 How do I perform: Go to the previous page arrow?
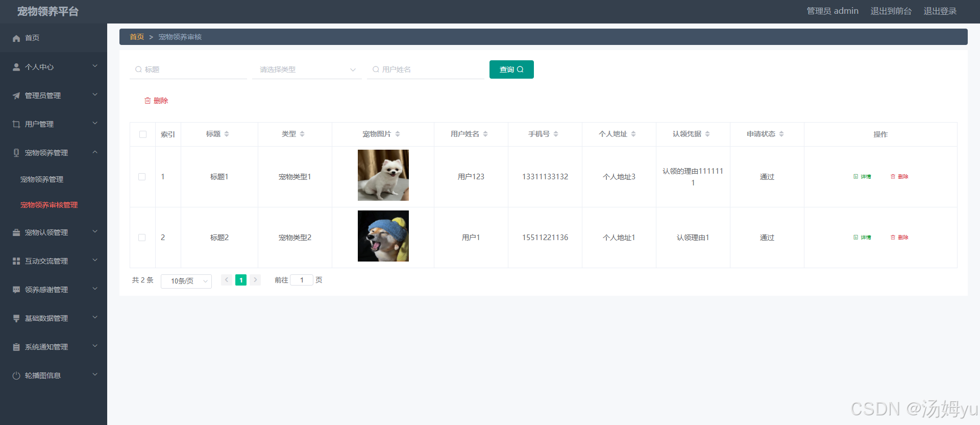[227, 280]
